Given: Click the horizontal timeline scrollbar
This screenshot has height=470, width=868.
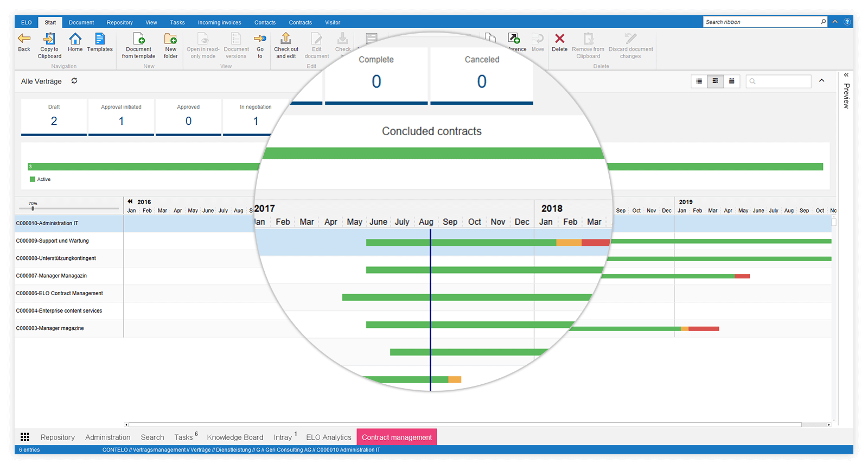Looking at the screenshot, I should tap(464, 424).
